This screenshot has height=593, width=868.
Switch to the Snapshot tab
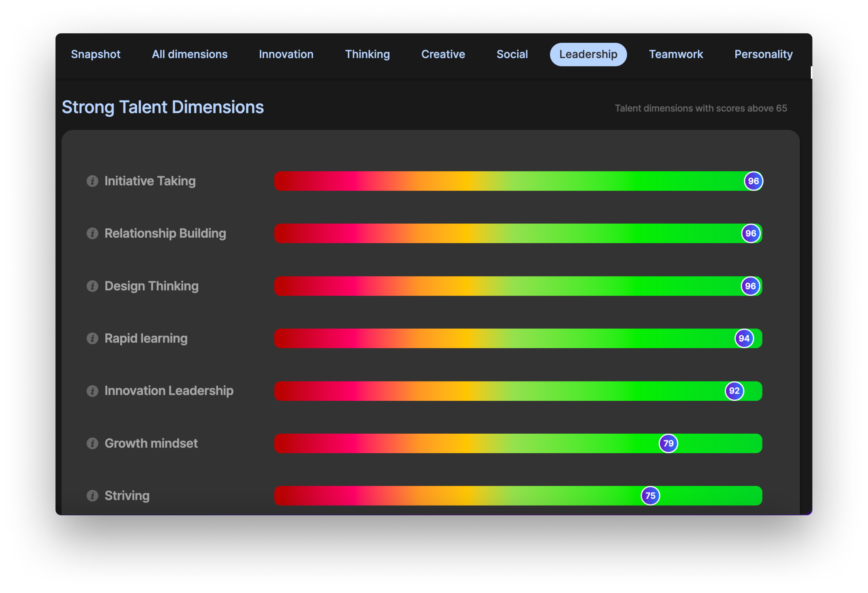click(96, 54)
